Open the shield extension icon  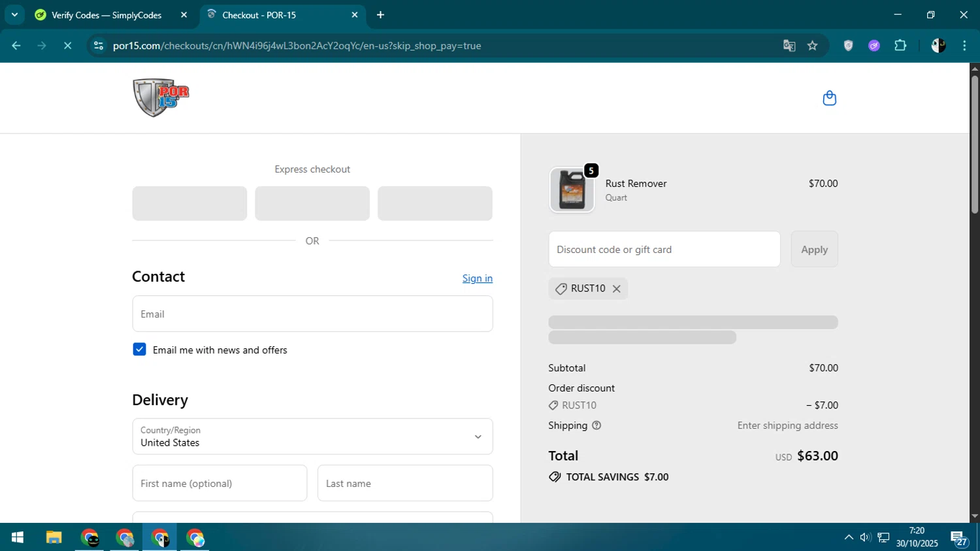pos(848,46)
